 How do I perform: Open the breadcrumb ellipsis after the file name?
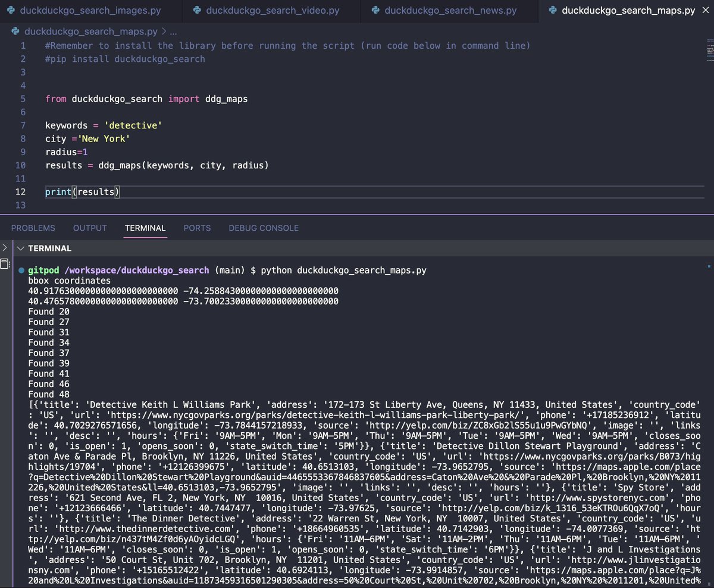coord(173,32)
